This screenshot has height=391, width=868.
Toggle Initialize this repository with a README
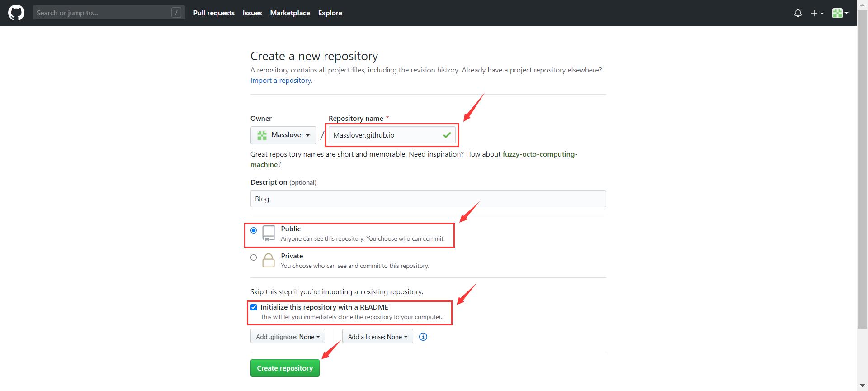coord(254,307)
